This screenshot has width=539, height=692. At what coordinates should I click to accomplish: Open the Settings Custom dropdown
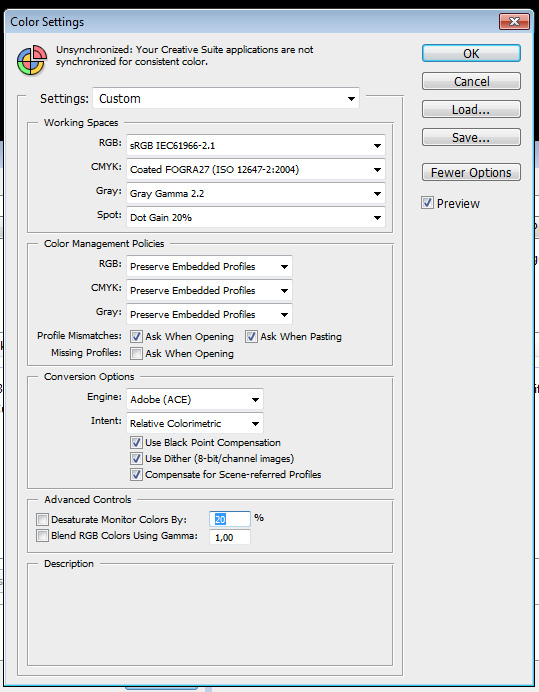coord(226,98)
